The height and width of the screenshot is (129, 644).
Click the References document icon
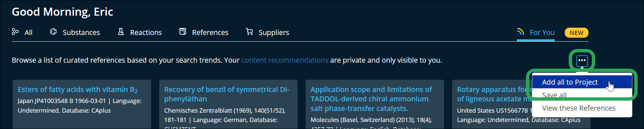[x=183, y=32]
